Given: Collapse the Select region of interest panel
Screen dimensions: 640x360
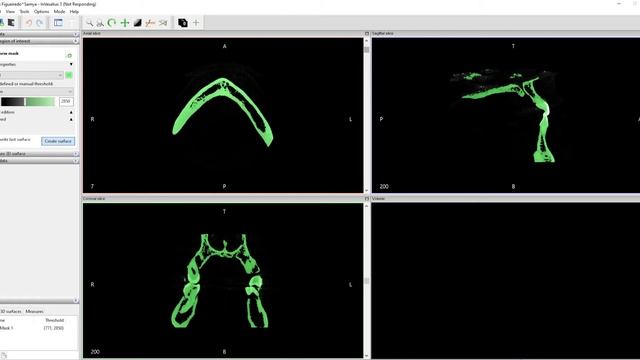Looking at the screenshot, I should [76, 41].
